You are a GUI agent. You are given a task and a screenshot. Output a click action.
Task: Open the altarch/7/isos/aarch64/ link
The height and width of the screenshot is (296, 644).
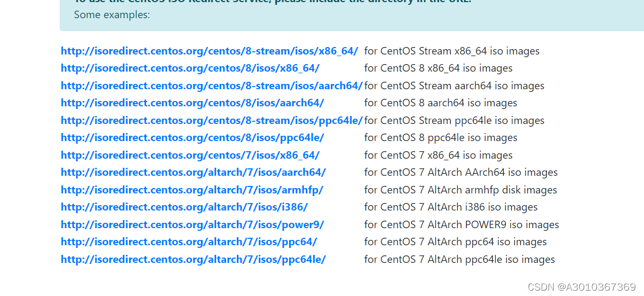point(193,173)
